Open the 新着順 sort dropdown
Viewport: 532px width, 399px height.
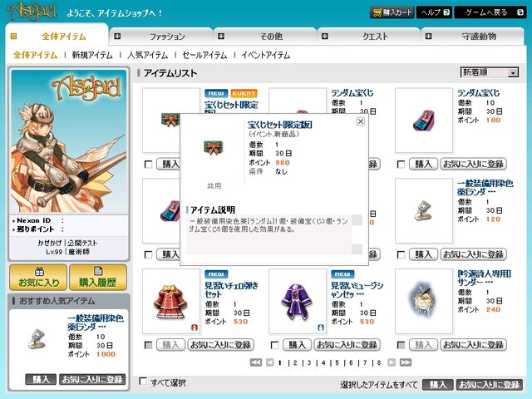(490, 72)
